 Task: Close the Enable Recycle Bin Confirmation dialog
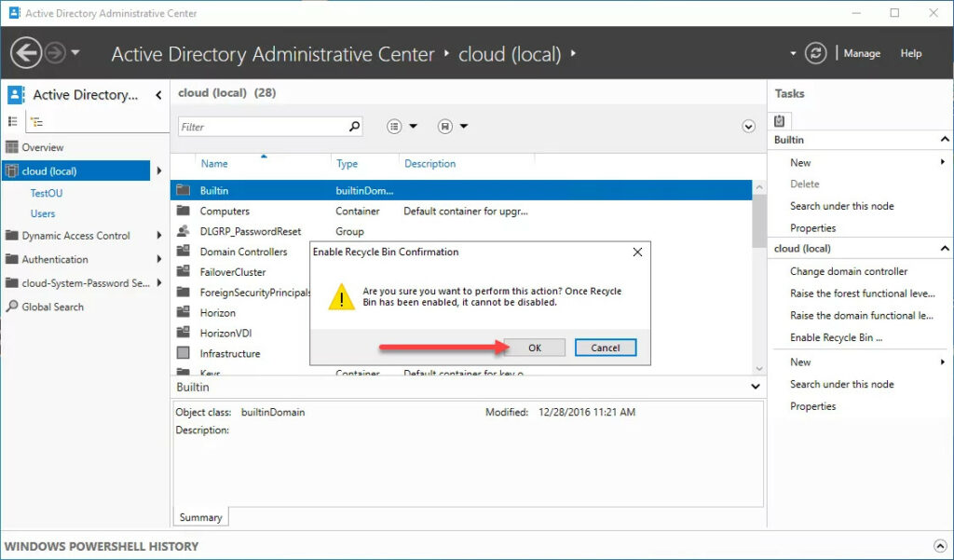(637, 252)
